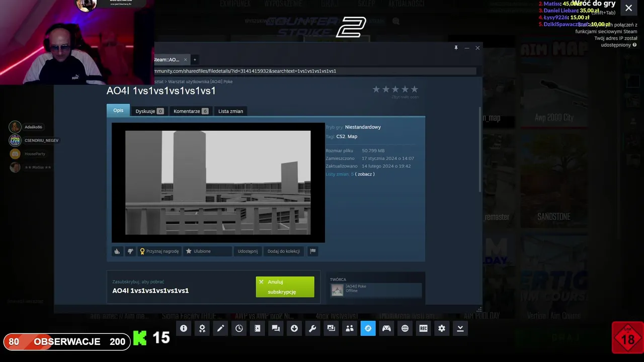This screenshot has width=644, height=362.
Task: Click the Warsztat użytkownika [AO4I] Poke breadcrumb
Action: coord(200,81)
